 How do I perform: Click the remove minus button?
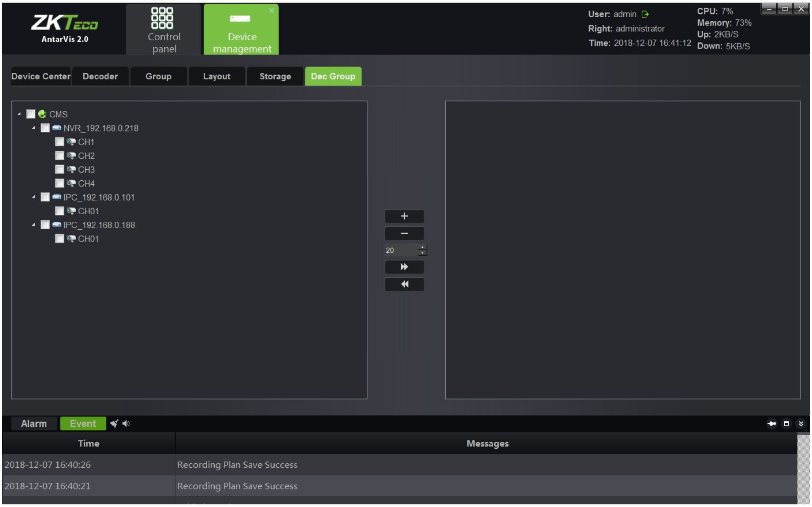404,233
